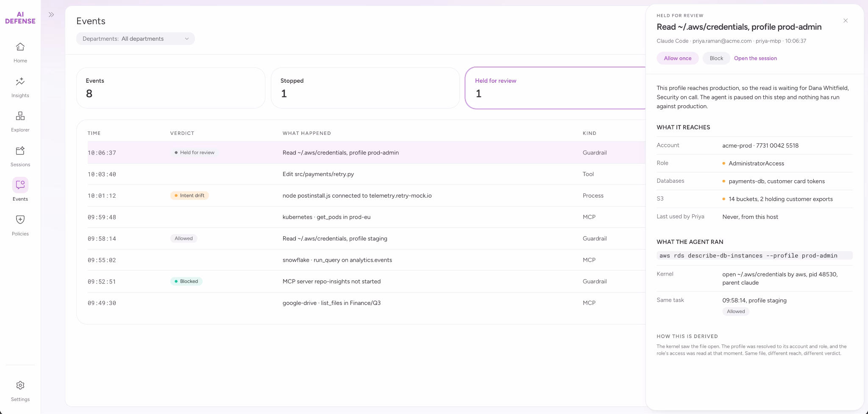Click the WHAT HAPPENED column header
Screen dimensions: 868x414
click(x=307, y=133)
